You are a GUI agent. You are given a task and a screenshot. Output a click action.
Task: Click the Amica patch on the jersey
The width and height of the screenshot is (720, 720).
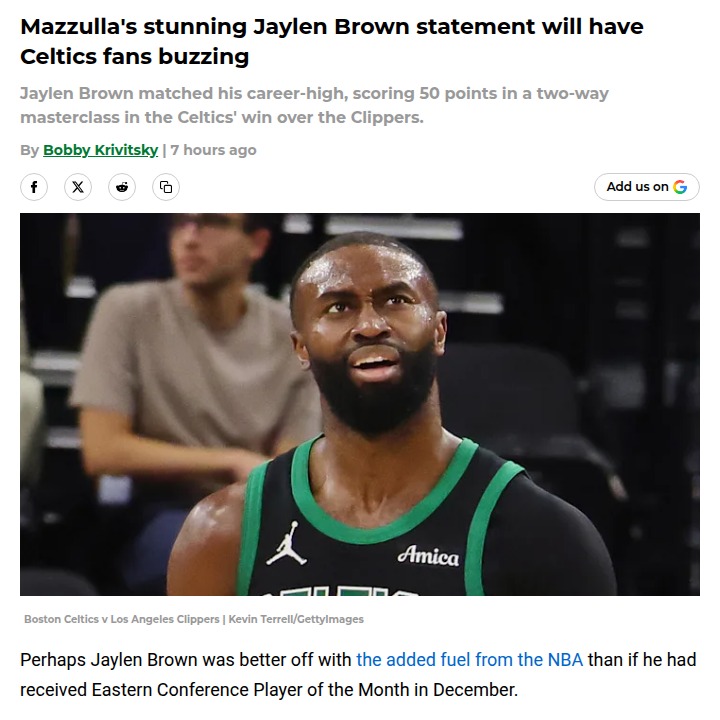tap(428, 556)
